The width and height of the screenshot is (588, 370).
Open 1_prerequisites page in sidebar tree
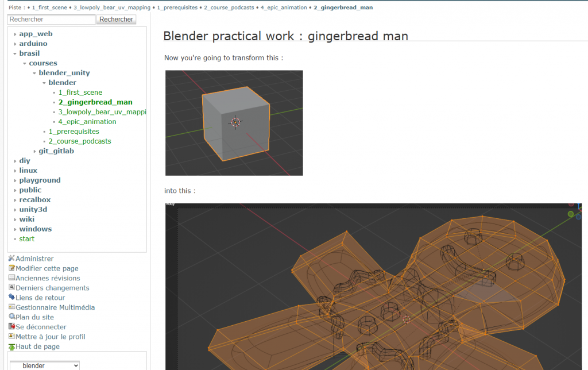(x=74, y=132)
